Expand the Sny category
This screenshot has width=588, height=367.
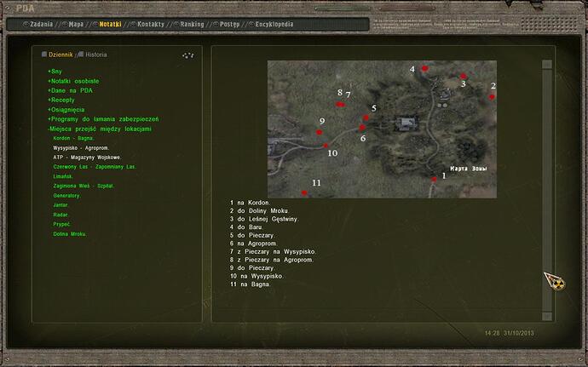tap(55, 72)
